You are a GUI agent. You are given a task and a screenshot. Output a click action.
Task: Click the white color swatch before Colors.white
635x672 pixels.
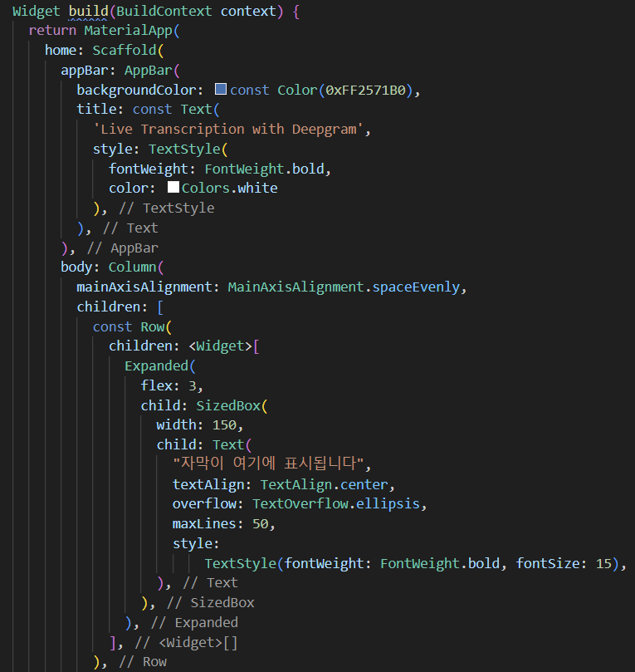(x=173, y=187)
